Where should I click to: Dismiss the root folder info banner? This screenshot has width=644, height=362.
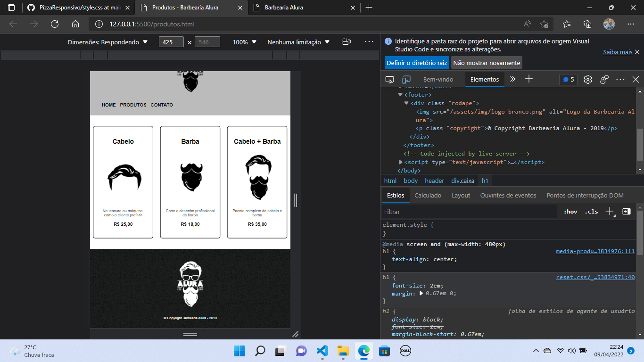637,52
